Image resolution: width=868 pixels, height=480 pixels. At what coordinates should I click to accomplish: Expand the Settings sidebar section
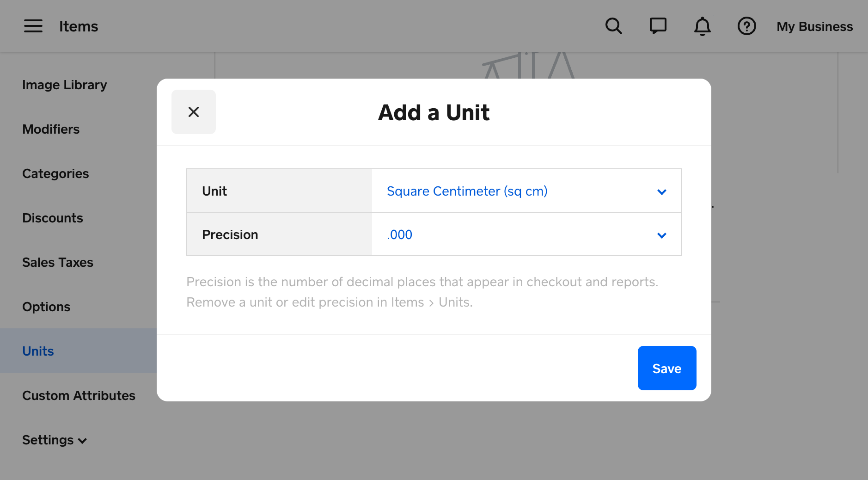pyautogui.click(x=55, y=440)
